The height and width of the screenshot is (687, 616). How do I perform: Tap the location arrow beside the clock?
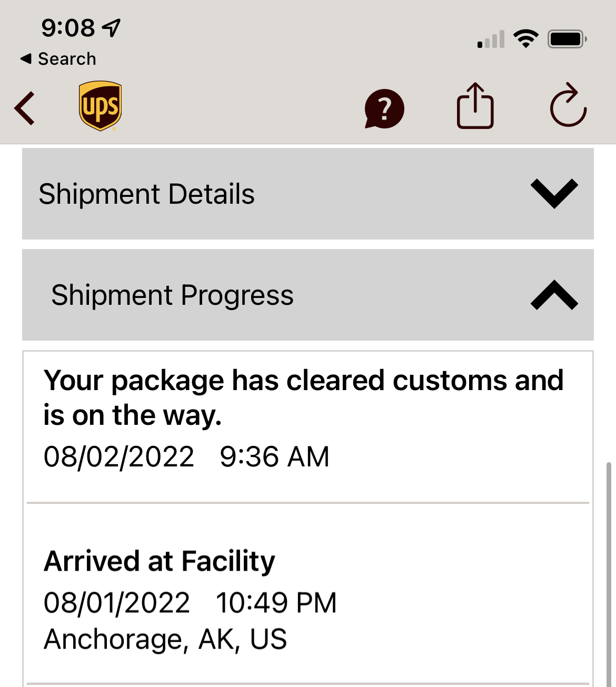tap(111, 28)
